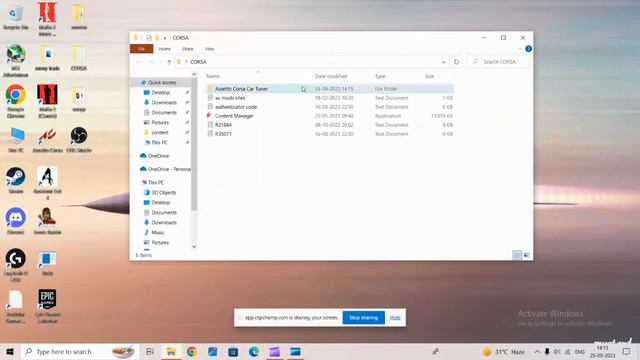Open the Epic Games Launcher desktop shortcut
The width and height of the screenshot is (640, 360).
coord(47,306)
